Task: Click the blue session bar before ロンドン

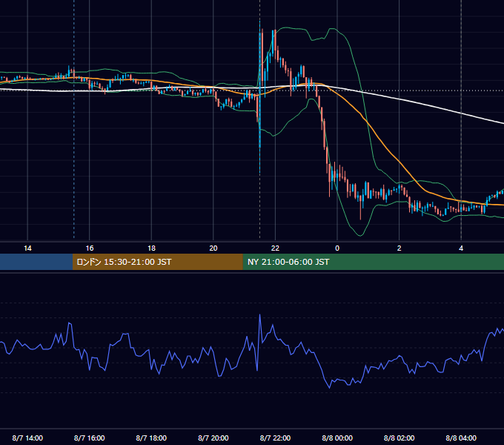Action: 36,262
